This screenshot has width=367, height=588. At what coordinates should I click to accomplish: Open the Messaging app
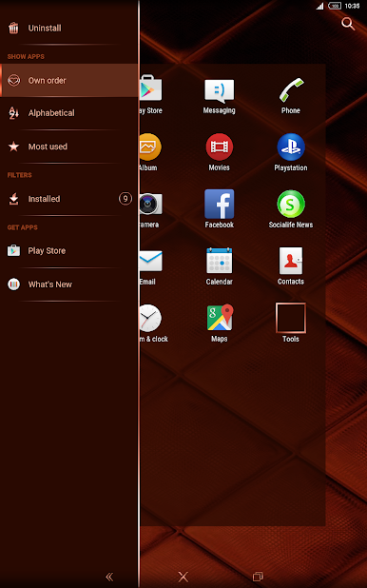click(x=220, y=96)
